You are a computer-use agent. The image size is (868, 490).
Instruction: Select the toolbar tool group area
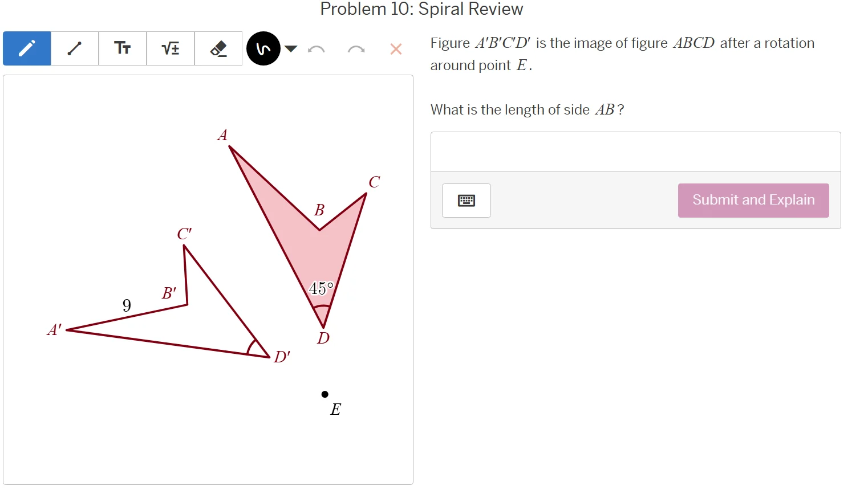click(122, 48)
